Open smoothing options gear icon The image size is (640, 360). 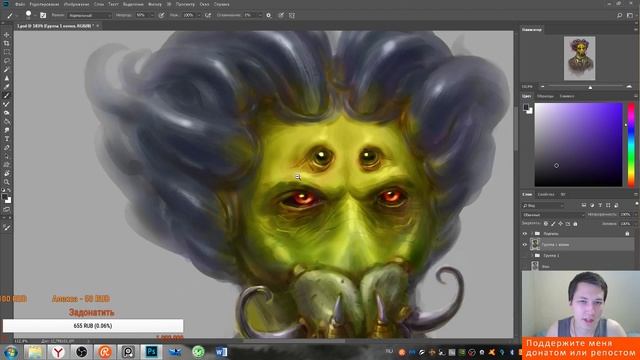[x=269, y=15]
